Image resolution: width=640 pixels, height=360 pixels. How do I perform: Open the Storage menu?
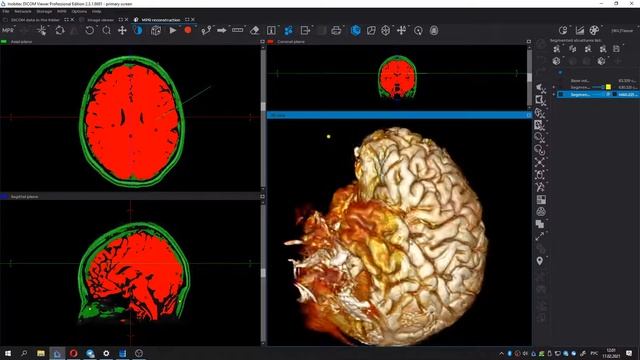click(x=44, y=11)
